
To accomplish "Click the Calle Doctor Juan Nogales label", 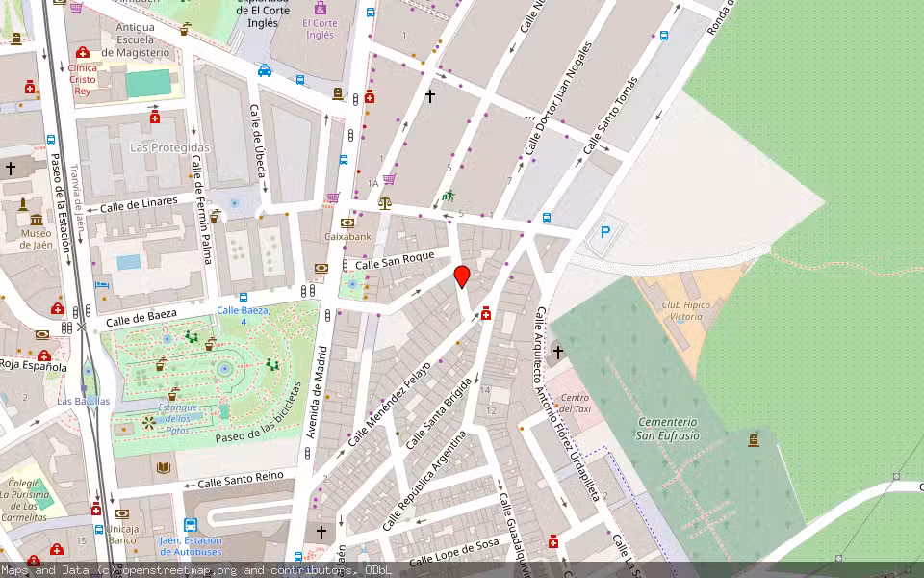I will pos(558,98).
